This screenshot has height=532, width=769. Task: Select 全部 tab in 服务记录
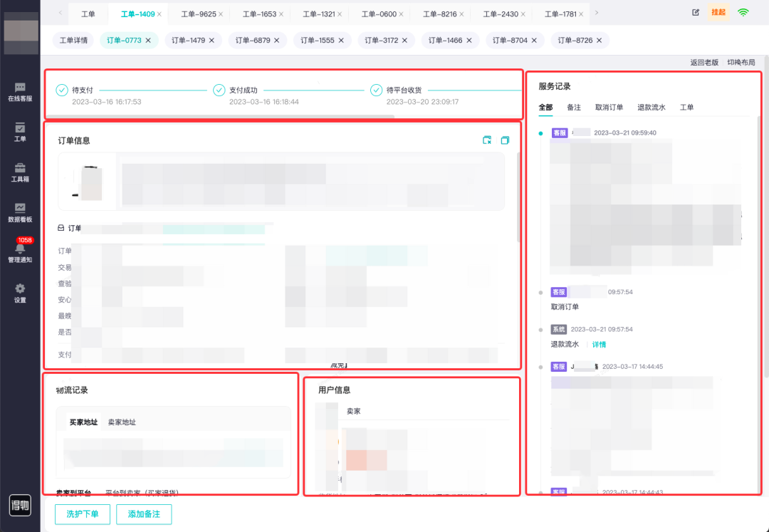coord(545,107)
